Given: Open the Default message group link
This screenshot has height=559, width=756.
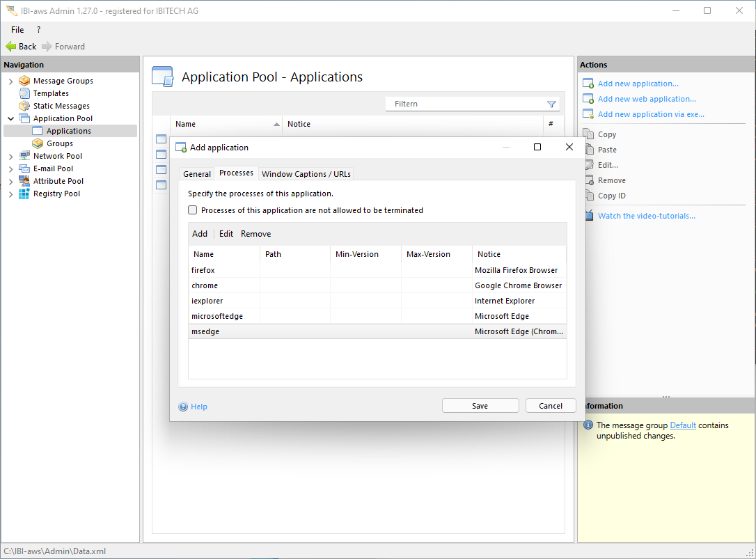Looking at the screenshot, I should (682, 425).
